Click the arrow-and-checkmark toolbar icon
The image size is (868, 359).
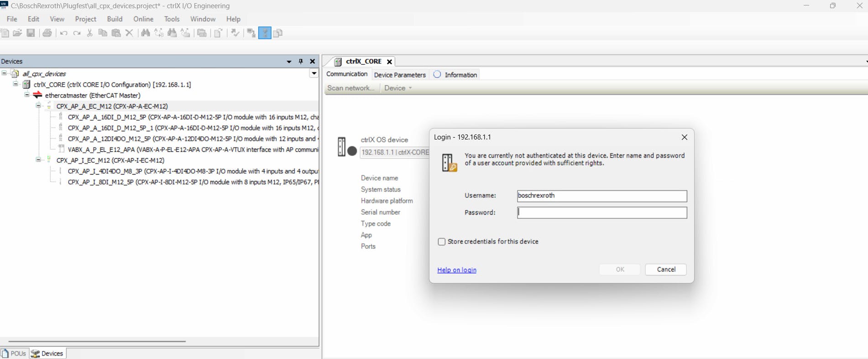pos(235,33)
